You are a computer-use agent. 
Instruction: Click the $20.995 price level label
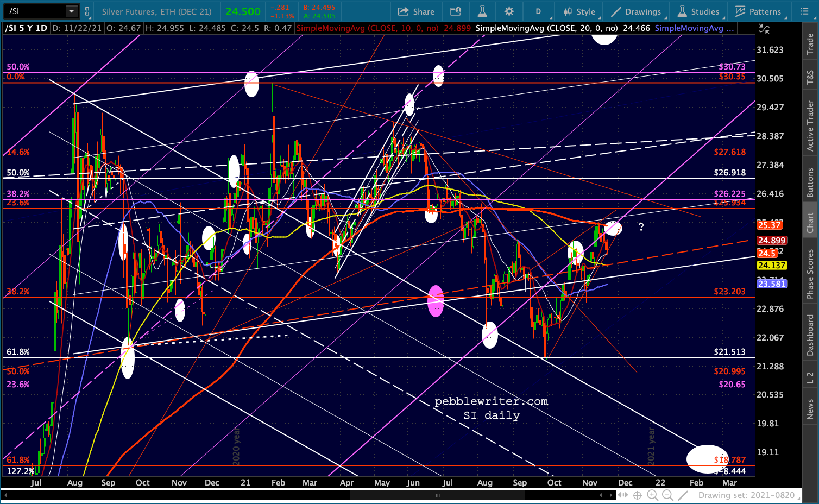click(730, 371)
